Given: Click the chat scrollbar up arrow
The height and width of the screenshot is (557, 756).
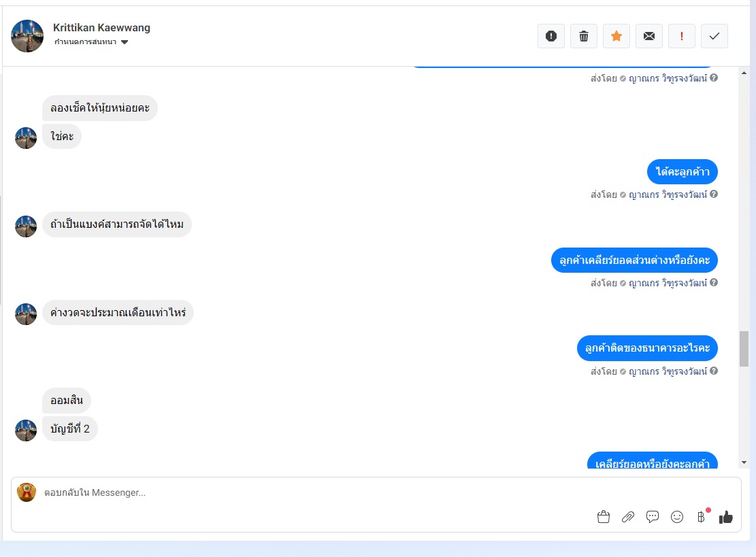Looking at the screenshot, I should pyautogui.click(x=744, y=73).
